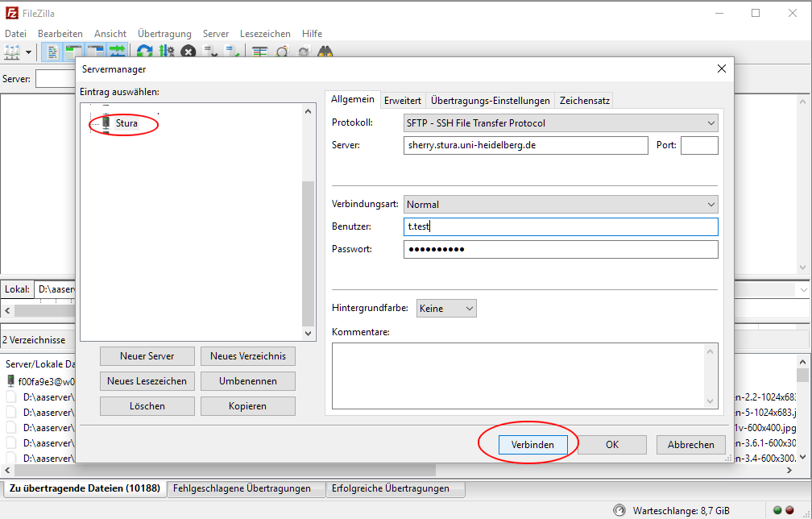The image size is (812, 519).
Task: Open the Verbindungsart dropdown
Action: pos(561,205)
